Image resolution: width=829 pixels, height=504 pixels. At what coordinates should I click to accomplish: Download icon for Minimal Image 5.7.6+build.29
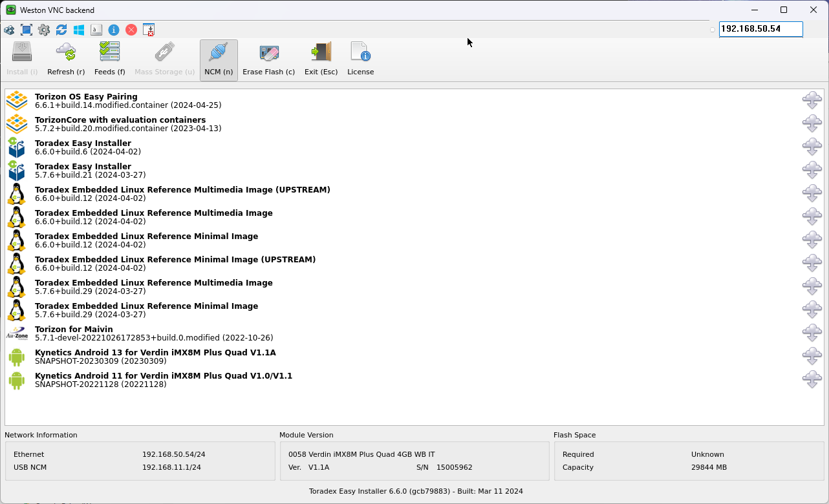[x=812, y=310]
